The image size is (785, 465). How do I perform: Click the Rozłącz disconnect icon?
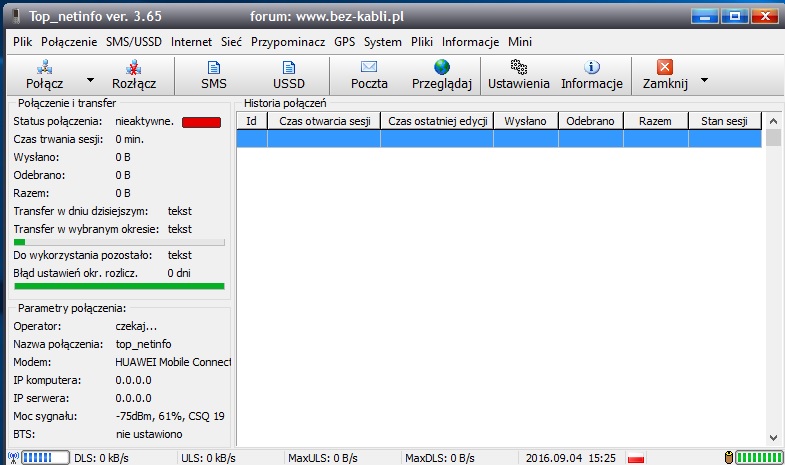(x=133, y=67)
